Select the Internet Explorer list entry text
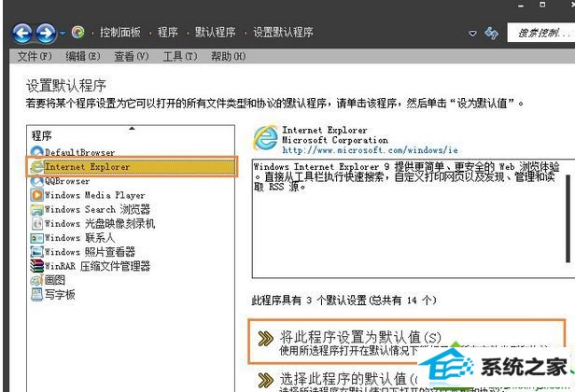 pos(88,167)
